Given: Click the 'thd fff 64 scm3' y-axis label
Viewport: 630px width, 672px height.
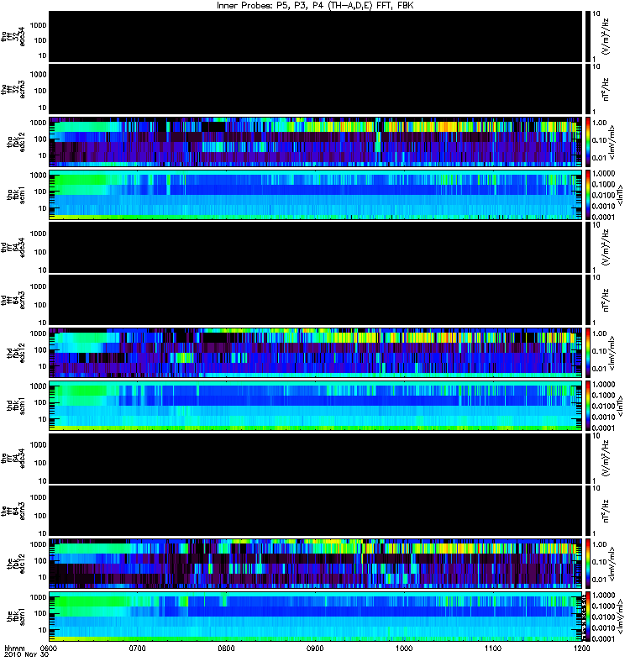Looking at the screenshot, I should pyautogui.click(x=13, y=300).
